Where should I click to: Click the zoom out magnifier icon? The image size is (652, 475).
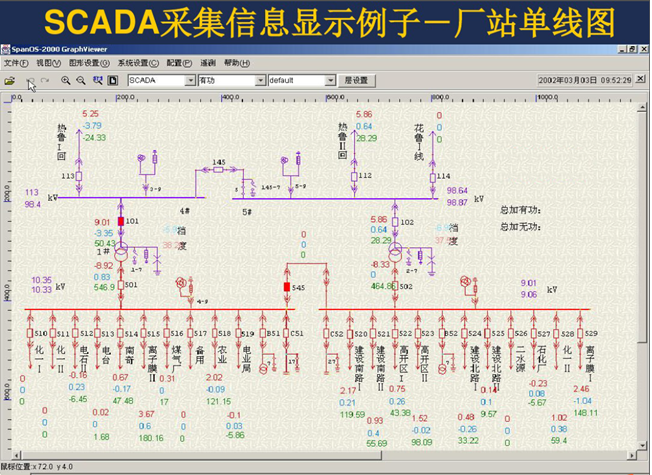80,80
